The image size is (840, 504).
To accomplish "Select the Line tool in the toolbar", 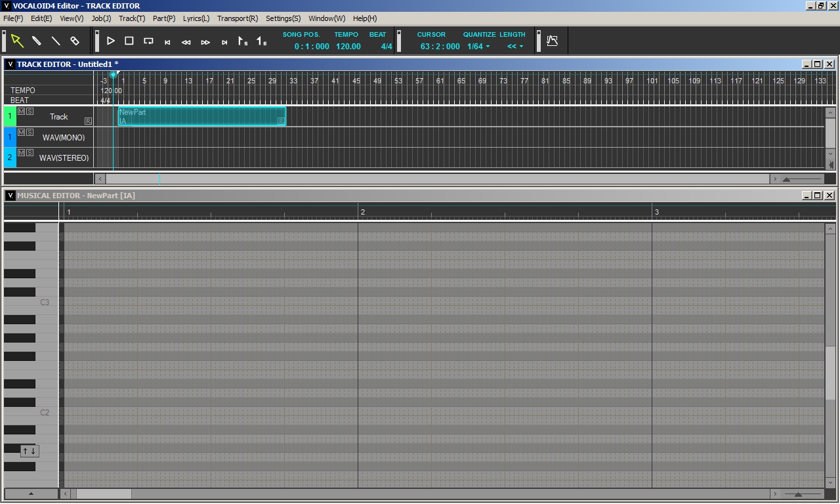I will (56, 40).
